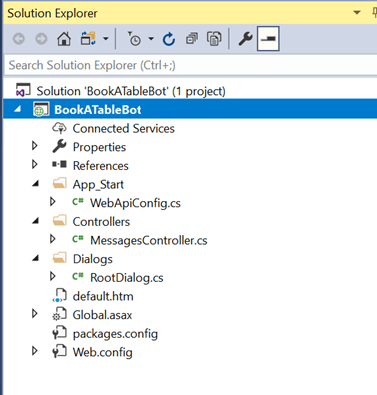Click the C# icon of RootDialog.cs
Viewport: 377px width, 395px height.
coord(77,276)
